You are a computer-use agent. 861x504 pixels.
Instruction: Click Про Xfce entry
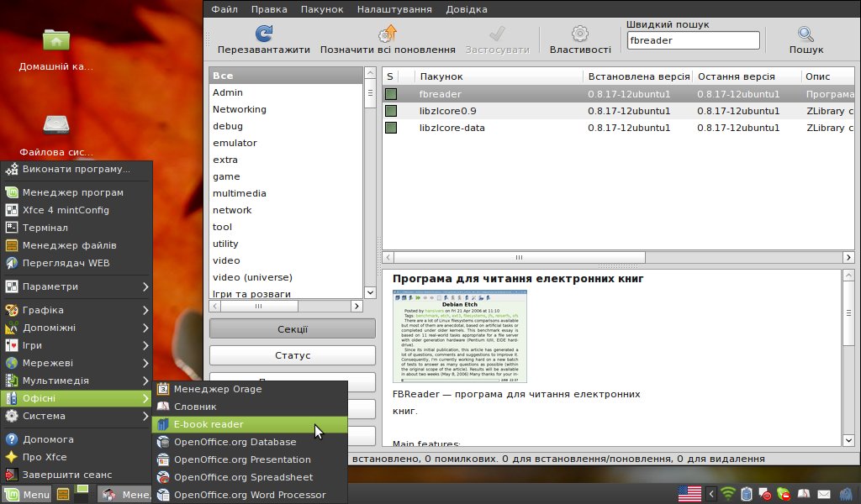(77, 457)
